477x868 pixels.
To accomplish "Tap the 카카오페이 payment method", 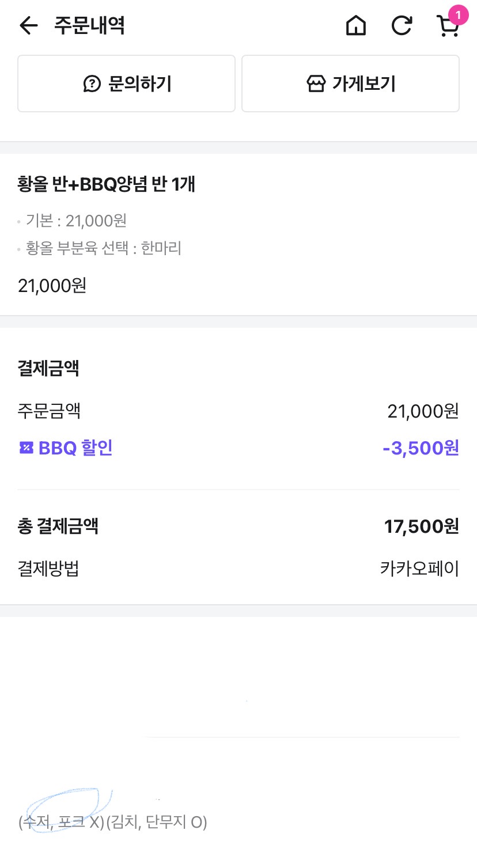I will (x=419, y=568).
